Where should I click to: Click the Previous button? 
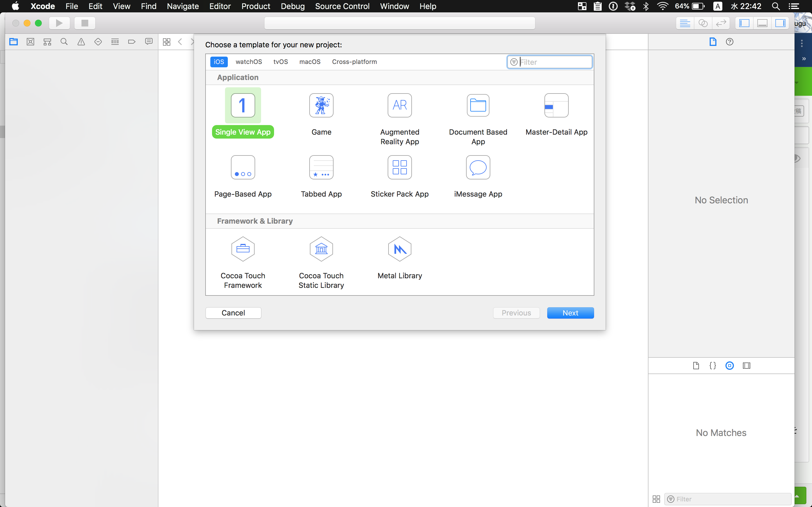tap(516, 312)
